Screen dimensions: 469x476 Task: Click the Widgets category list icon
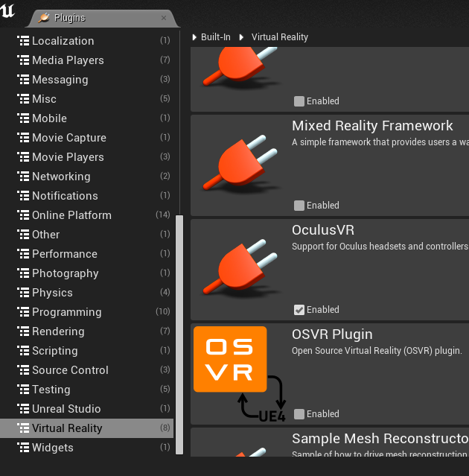[23, 448]
